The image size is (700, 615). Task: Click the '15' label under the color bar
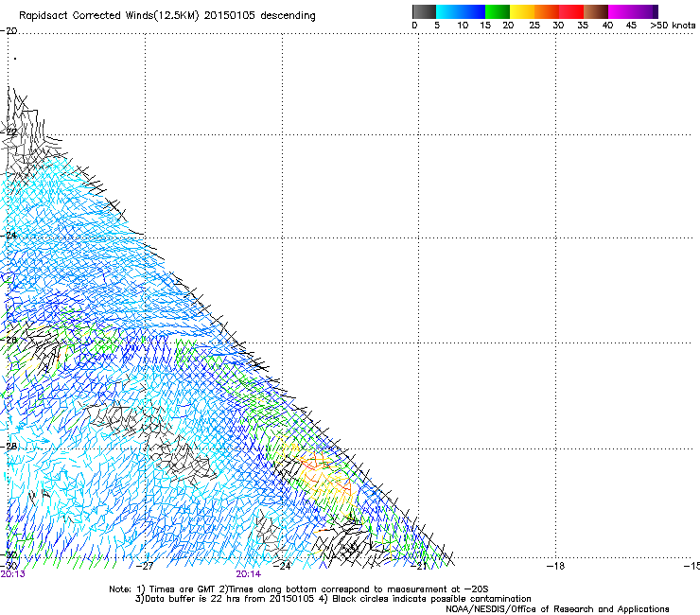click(x=485, y=26)
